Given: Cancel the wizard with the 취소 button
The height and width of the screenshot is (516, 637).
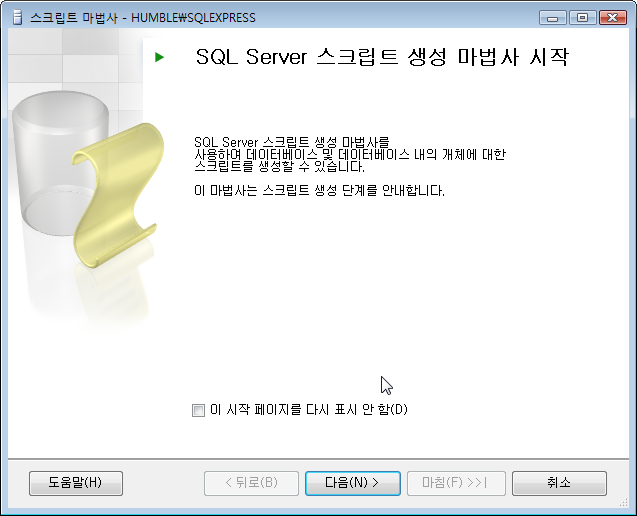Looking at the screenshot, I should pyautogui.click(x=559, y=483).
